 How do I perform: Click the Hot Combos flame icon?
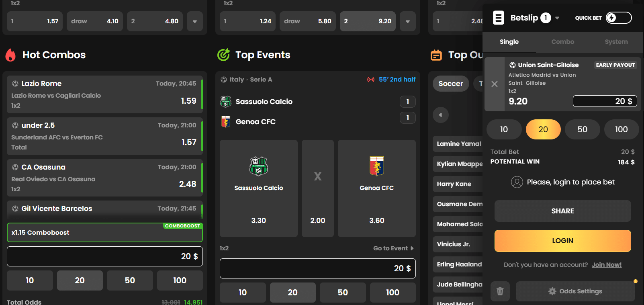(x=11, y=55)
